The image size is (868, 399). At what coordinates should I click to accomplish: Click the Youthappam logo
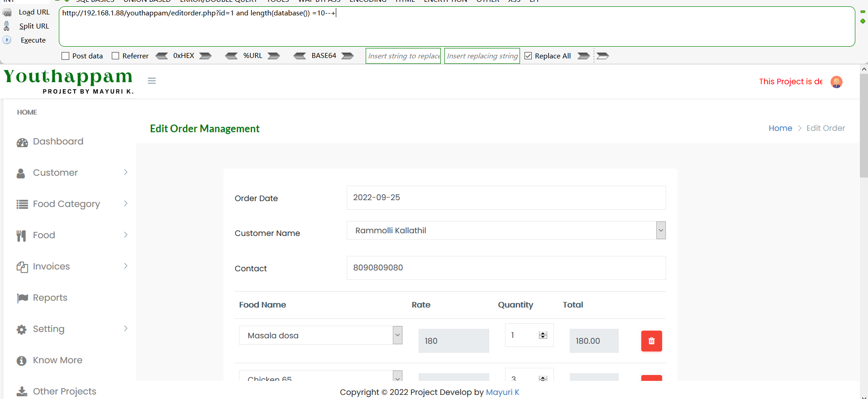68,81
